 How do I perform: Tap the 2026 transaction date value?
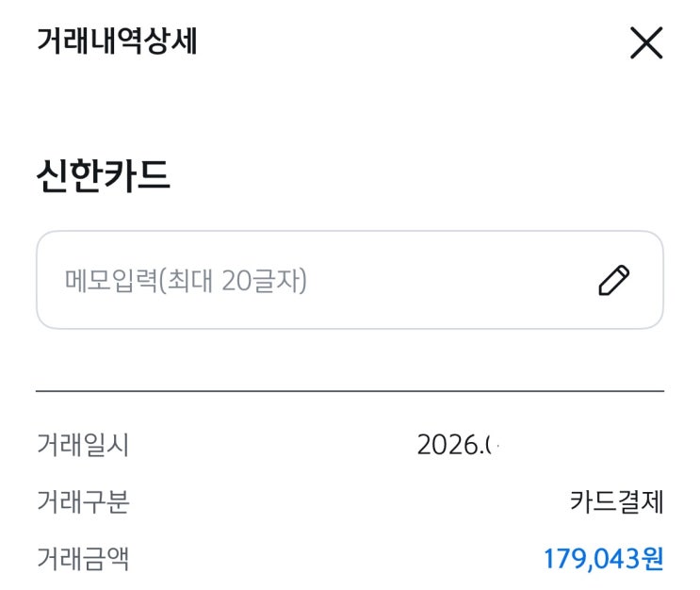pos(458,445)
